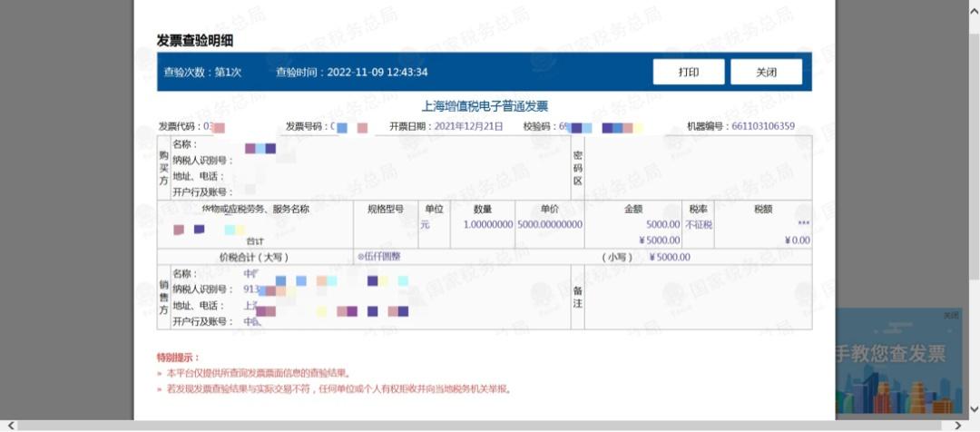
Task: Click the 上海增值税电子普通发票 title
Action: [x=485, y=106]
